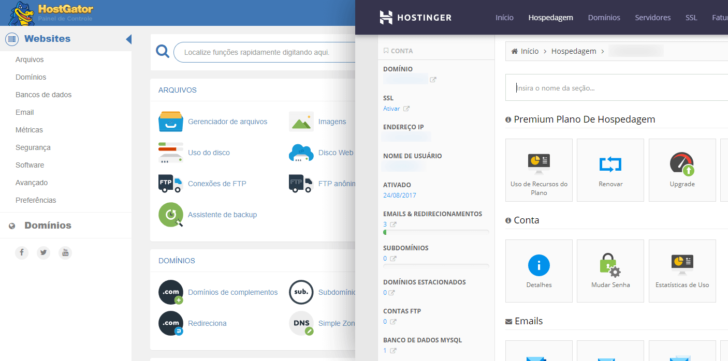Screen dimensions: 728x361
Task: Click the Renovar tile in Hostinger
Action: [x=610, y=170]
